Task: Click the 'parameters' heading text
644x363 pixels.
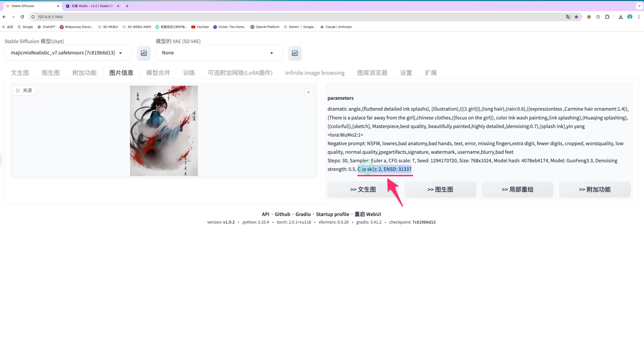Action: (x=341, y=98)
